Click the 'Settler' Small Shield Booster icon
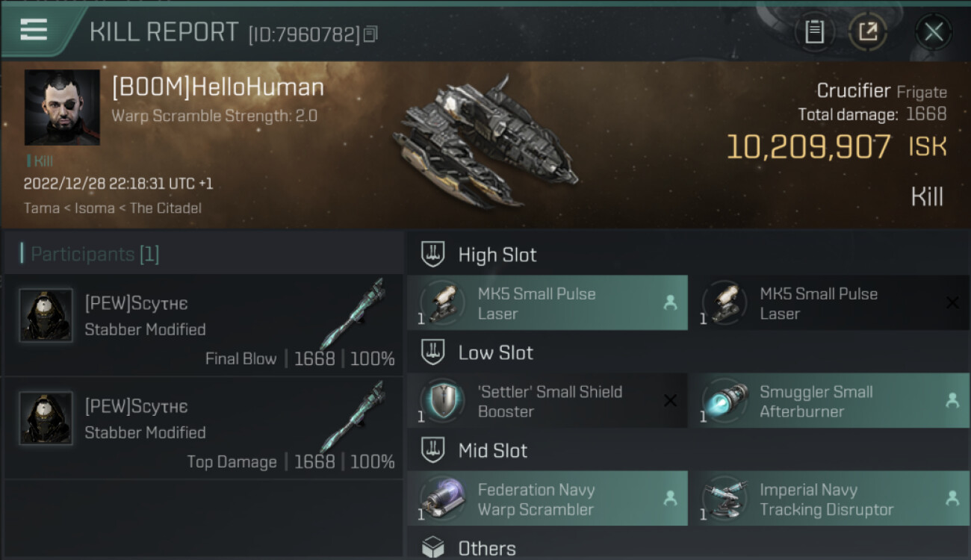 coord(443,401)
